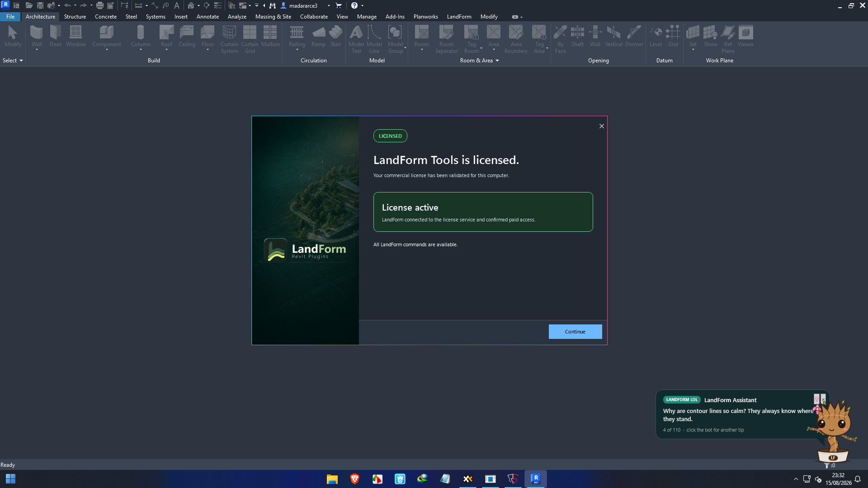The height and width of the screenshot is (488, 868).
Task: Click the Ref Plane tool
Action: click(x=728, y=39)
